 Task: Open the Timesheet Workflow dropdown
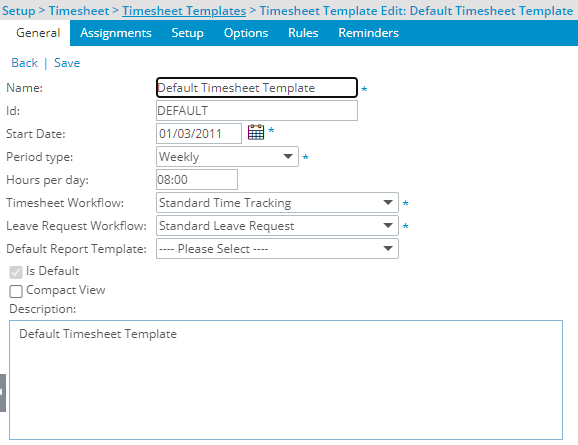[x=277, y=203]
